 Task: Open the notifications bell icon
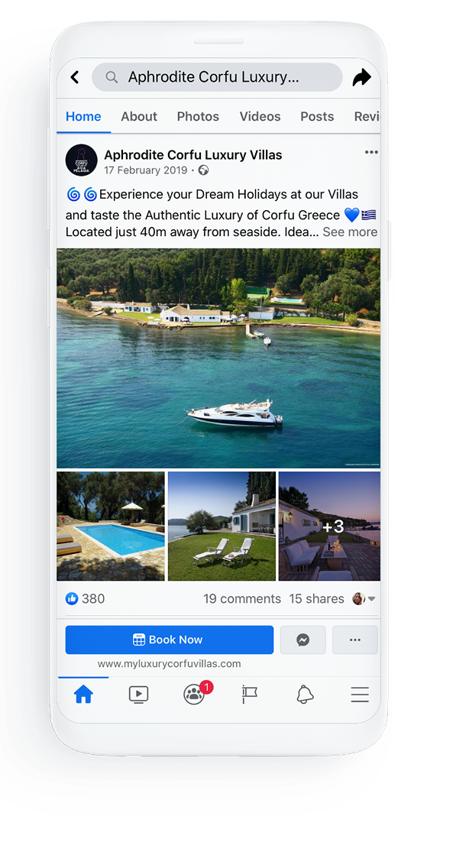coord(305,695)
